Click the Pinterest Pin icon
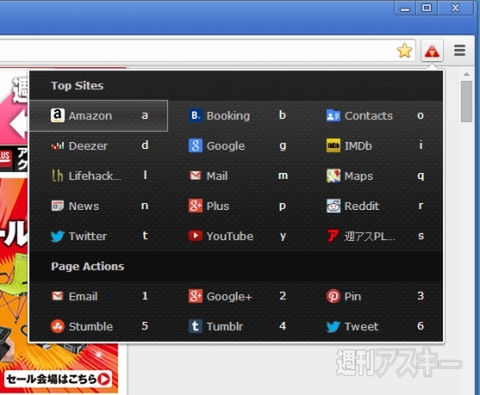Screen dimensions: 480x395 (333, 296)
